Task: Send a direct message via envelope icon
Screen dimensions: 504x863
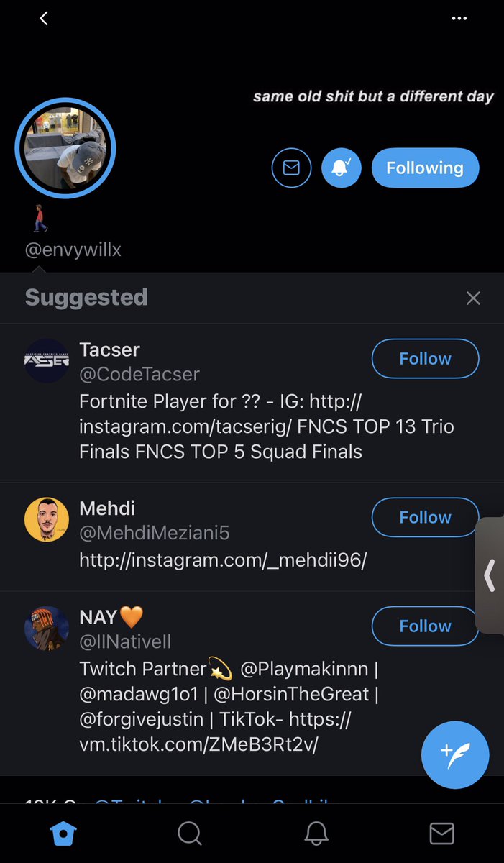Action: click(x=291, y=168)
